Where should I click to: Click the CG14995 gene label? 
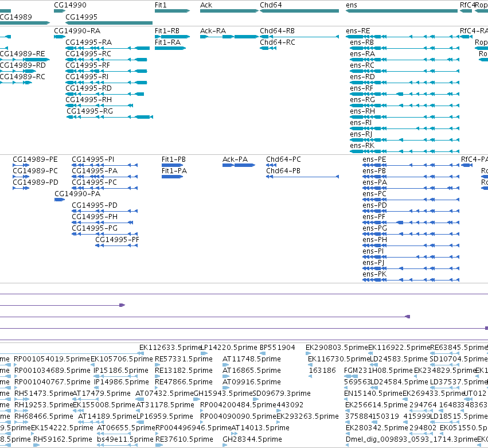[81, 17]
